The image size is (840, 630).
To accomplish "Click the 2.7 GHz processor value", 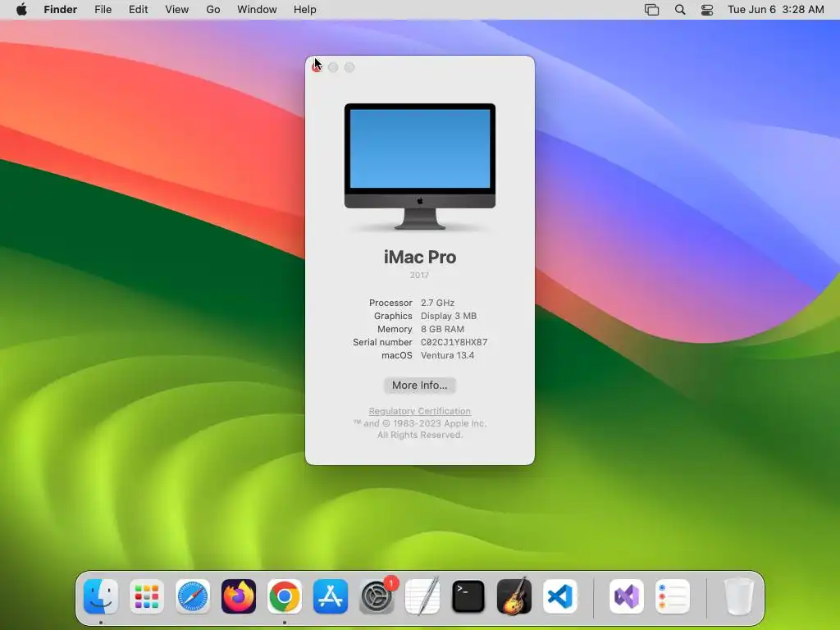I will (x=437, y=303).
